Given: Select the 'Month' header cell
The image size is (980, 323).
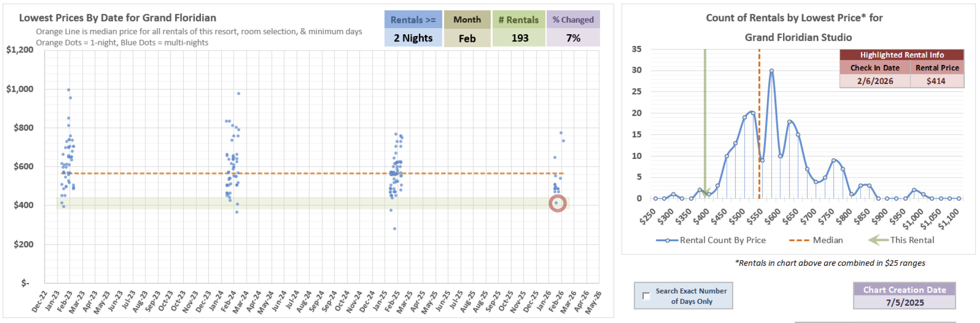Looking at the screenshot, I should [467, 20].
